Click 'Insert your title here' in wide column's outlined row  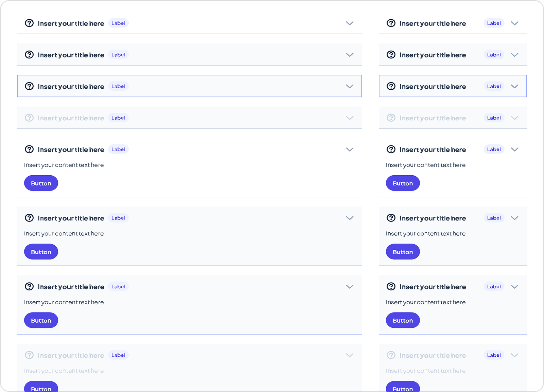(71, 87)
